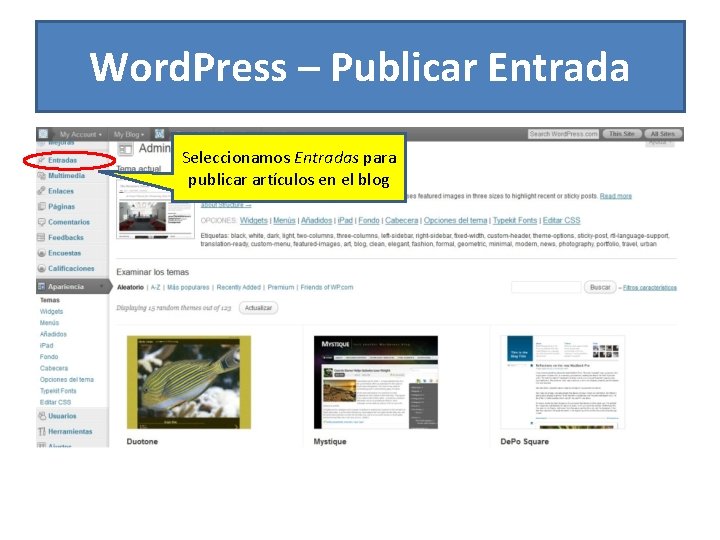
Task: Click the Read more link
Action: [x=616, y=196]
